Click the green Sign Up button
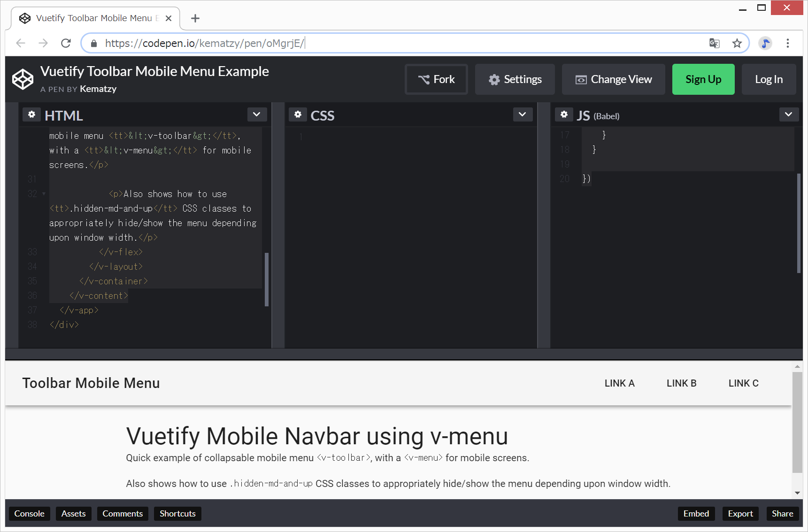This screenshot has height=532, width=808. [703, 79]
